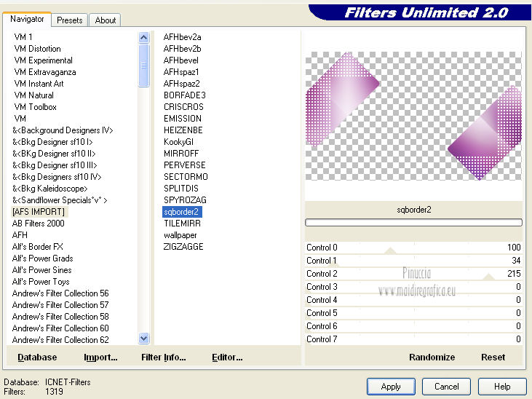The image size is (532, 399).
Task: Choose the TILEMIRR filter
Action: (x=182, y=224)
